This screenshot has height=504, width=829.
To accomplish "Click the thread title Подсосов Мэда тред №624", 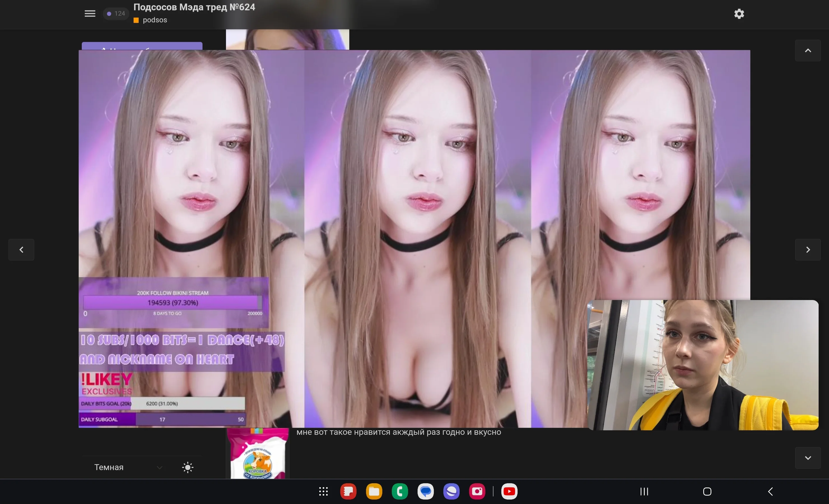I will [194, 7].
